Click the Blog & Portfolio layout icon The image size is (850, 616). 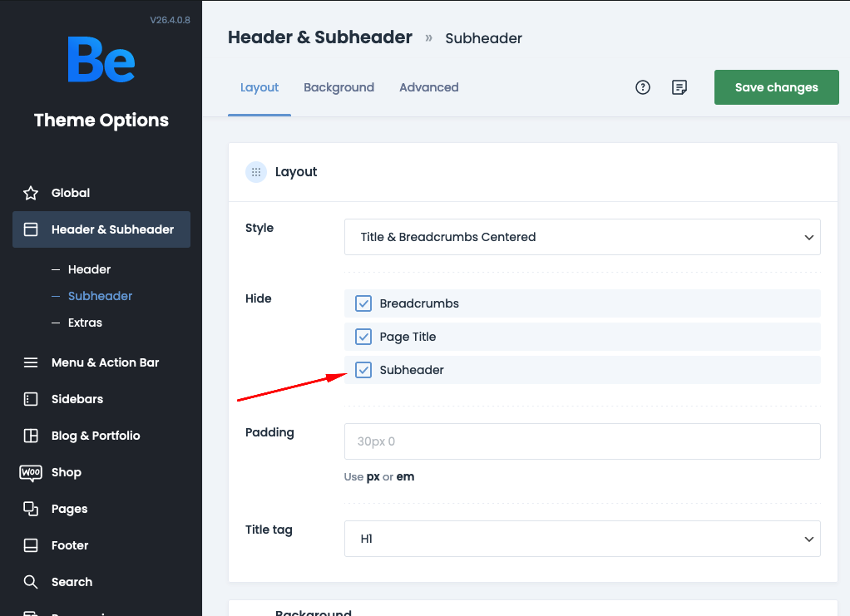(31, 436)
